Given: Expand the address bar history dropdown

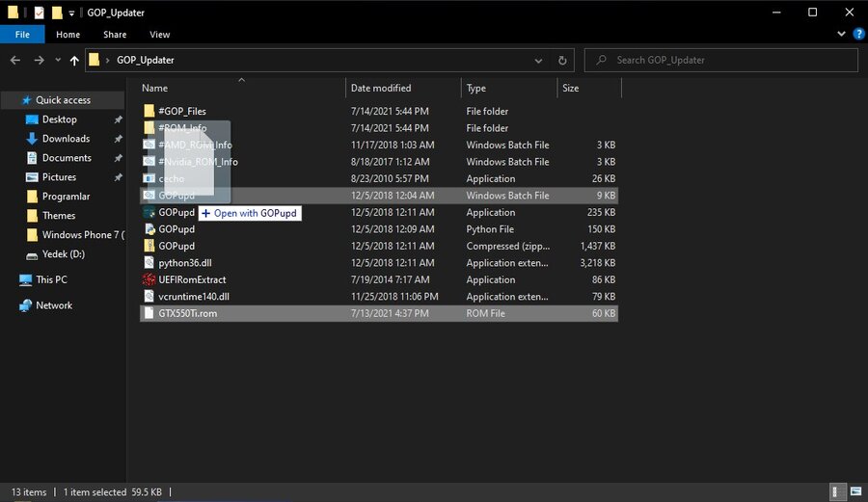Looking at the screenshot, I should point(538,60).
